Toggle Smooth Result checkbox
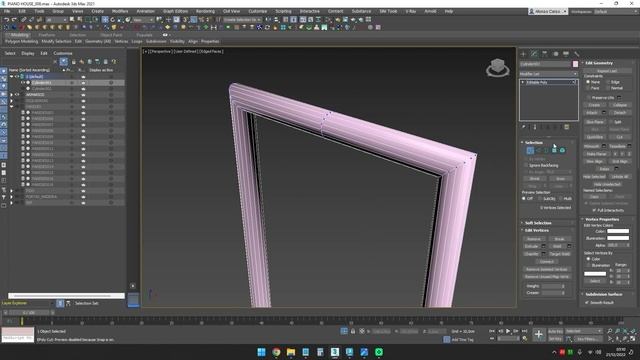Viewport: 640px width, 360px height. point(587,302)
